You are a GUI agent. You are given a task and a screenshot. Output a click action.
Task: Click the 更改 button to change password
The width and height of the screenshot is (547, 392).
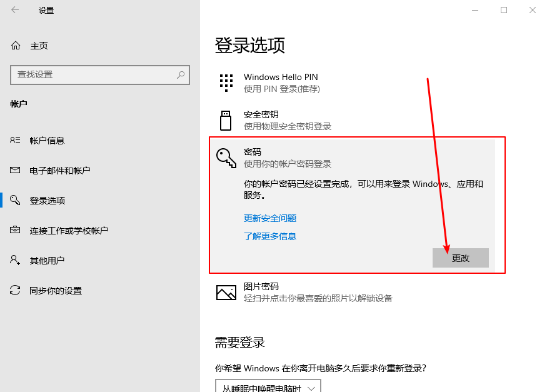[x=461, y=258]
